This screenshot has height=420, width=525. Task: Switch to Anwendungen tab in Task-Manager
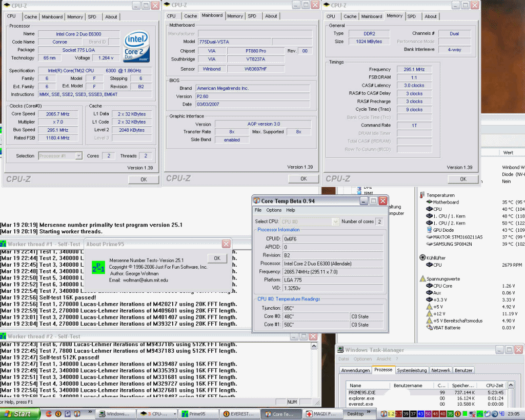(x=356, y=370)
